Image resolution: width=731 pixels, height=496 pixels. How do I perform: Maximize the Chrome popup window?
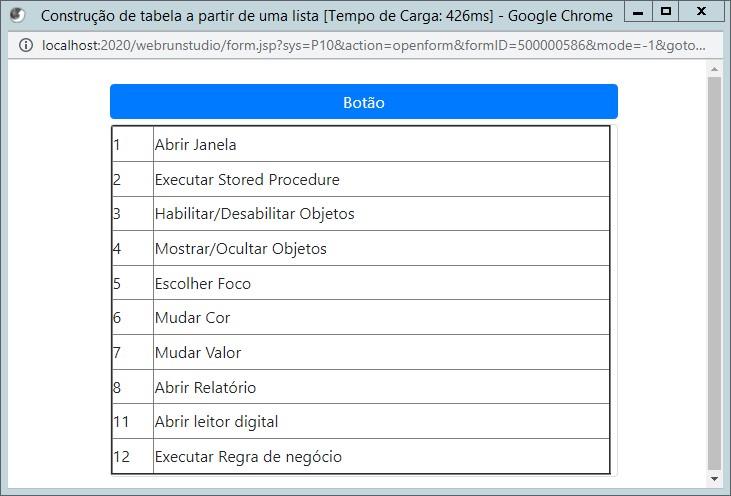[665, 11]
